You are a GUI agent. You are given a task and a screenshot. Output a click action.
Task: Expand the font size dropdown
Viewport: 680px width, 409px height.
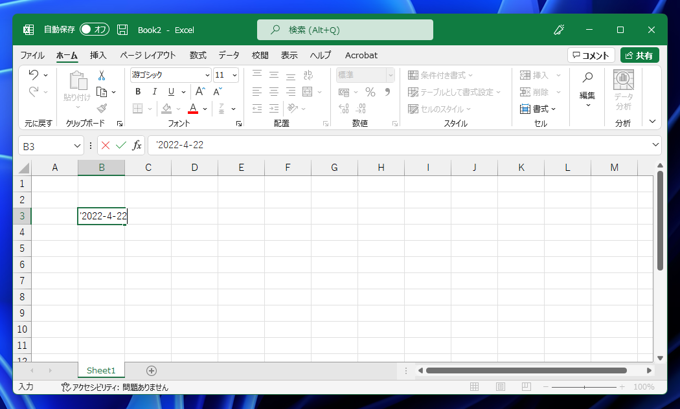pos(235,76)
